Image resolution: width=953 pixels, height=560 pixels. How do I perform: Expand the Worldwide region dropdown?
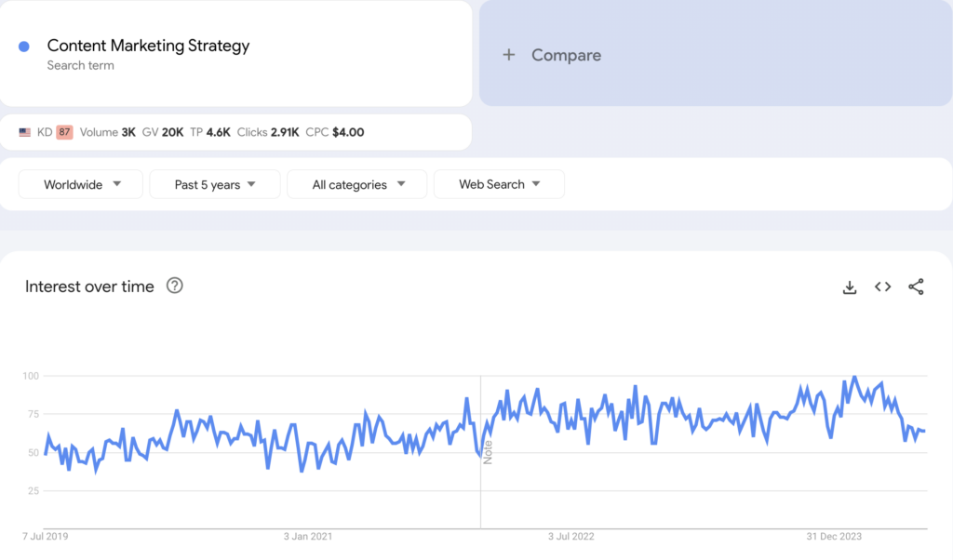pyautogui.click(x=81, y=184)
